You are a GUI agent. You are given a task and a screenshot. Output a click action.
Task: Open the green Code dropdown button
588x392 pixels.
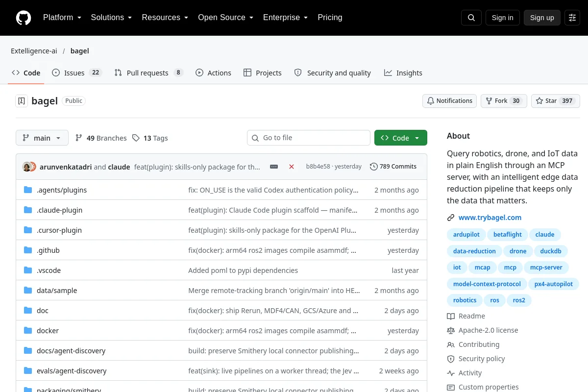coord(401,138)
